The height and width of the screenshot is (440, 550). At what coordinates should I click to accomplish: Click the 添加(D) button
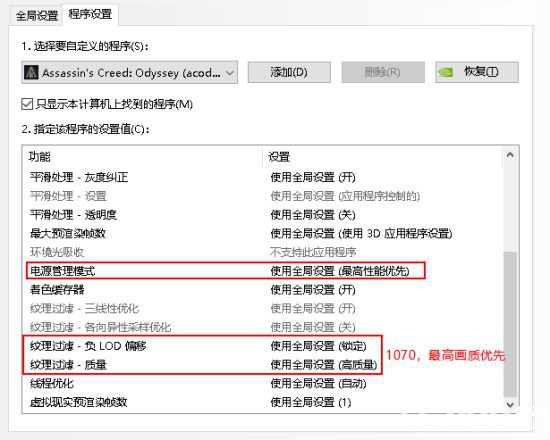289,72
